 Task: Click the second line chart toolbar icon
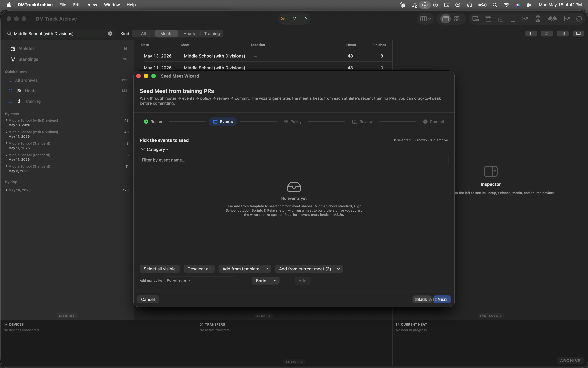(x=567, y=19)
